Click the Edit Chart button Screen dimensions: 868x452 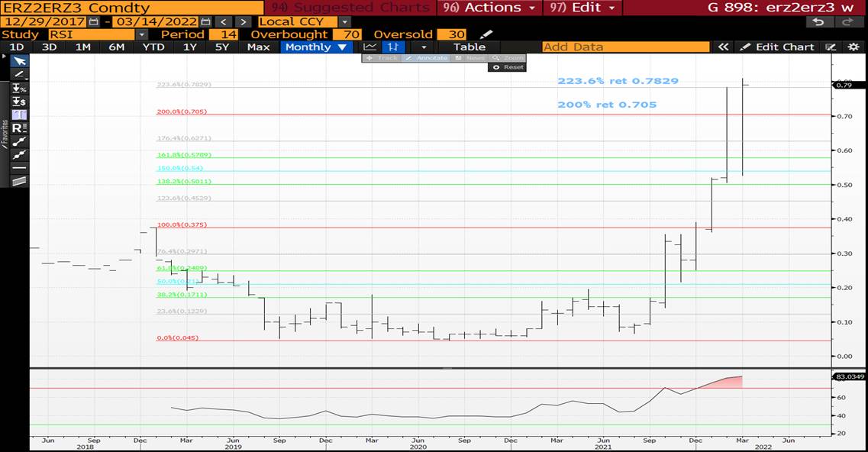[777, 47]
